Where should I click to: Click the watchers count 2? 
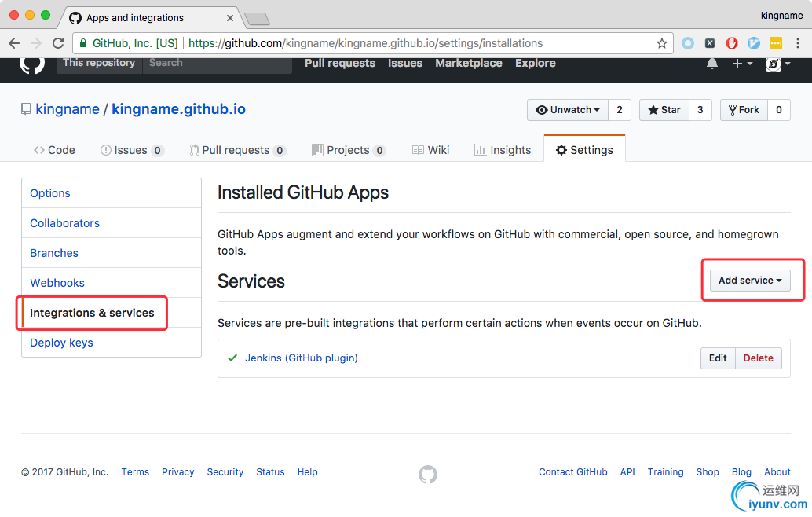[x=620, y=110]
